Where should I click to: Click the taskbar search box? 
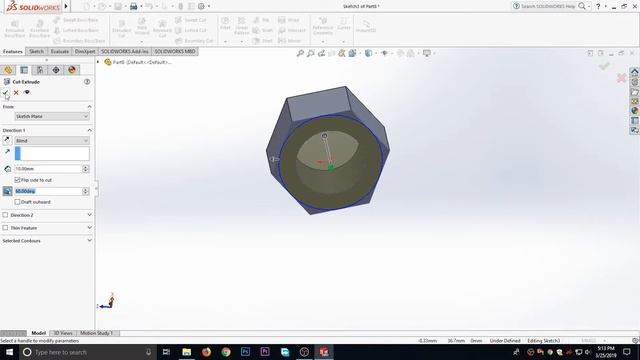point(88,352)
